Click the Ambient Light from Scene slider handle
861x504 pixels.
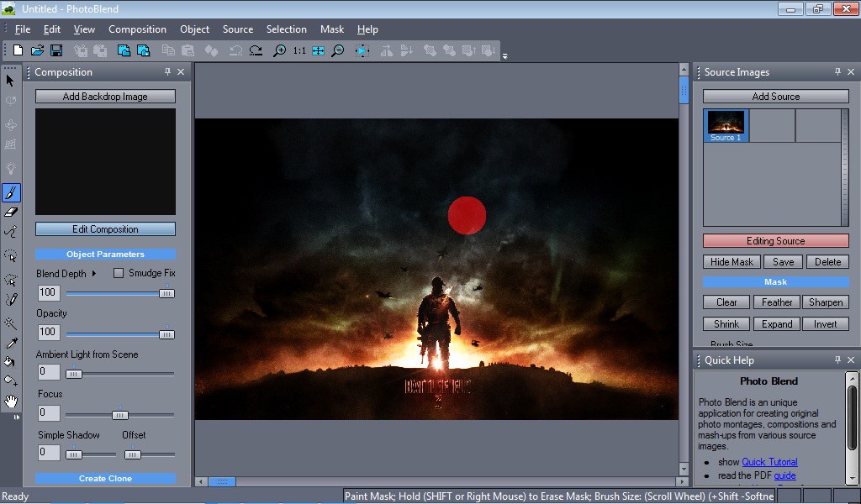point(74,374)
